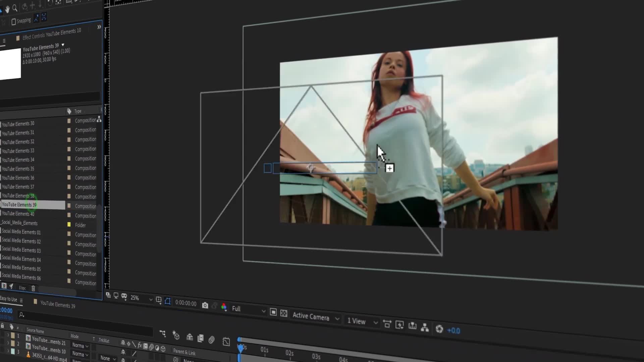644x362 pixels.
Task: Open the 25% magnification ratio dropdown
Action: point(141,298)
